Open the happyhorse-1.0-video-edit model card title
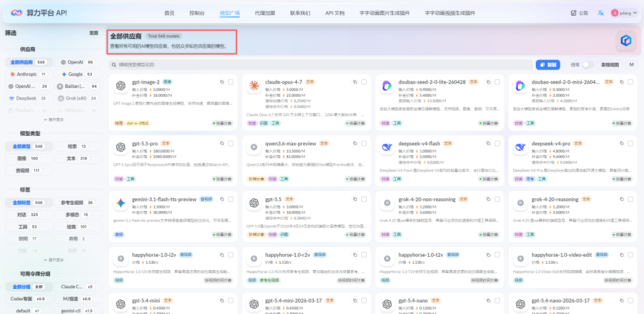644x314 pixels. (562, 255)
